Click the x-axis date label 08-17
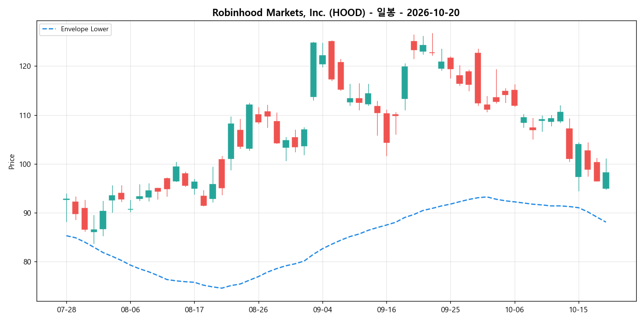Viewport: 644px width, 322px height. 194,310
